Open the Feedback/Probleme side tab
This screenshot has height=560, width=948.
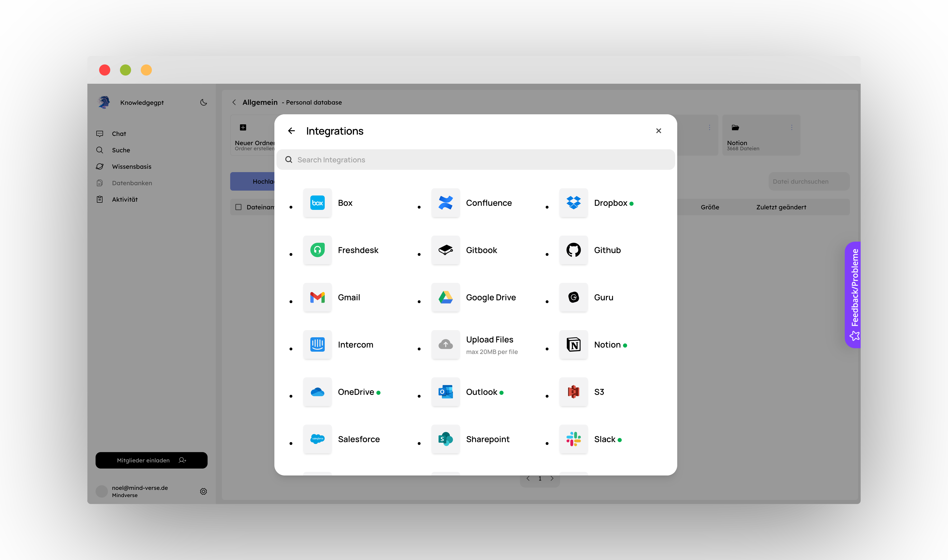(854, 294)
